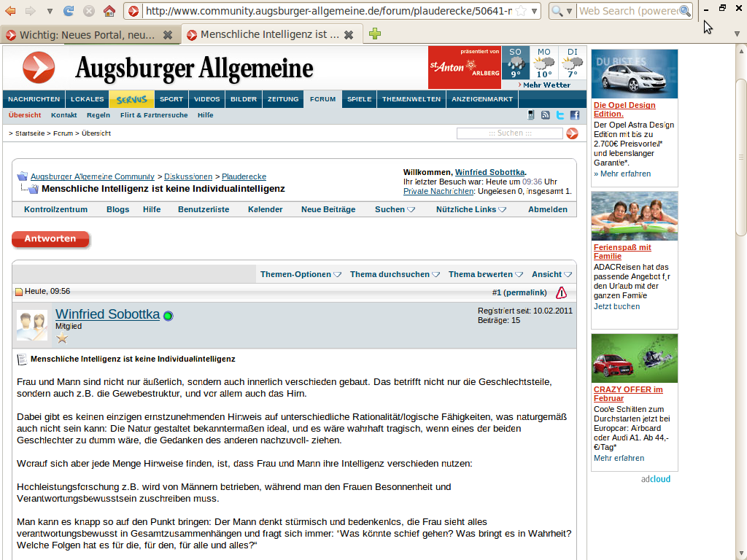Click the reputation star under Mitglied

coord(62,338)
